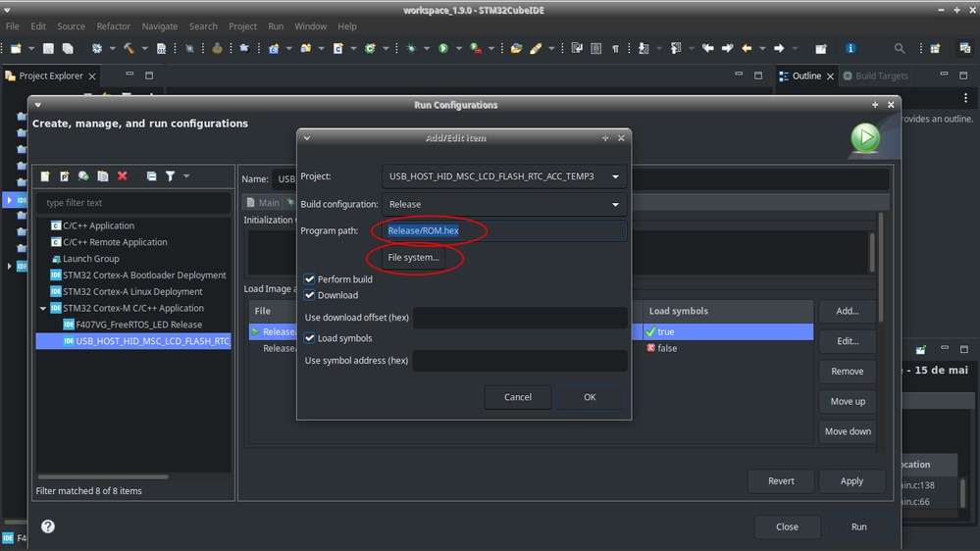This screenshot has width=980, height=551.
Task: Toggle the Download checkbox
Action: [x=309, y=295]
